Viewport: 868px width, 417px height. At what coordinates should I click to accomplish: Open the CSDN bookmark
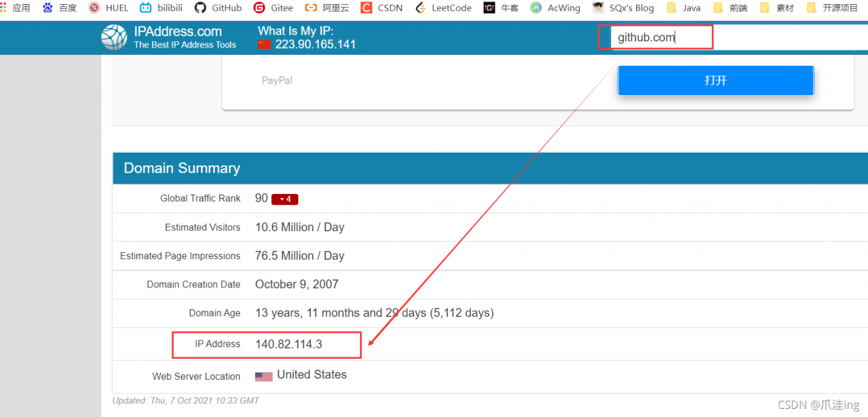pos(382,8)
